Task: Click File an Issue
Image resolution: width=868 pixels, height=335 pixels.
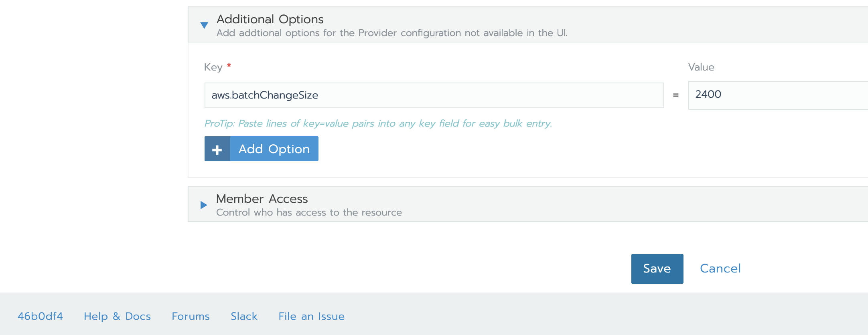Action: click(x=311, y=316)
